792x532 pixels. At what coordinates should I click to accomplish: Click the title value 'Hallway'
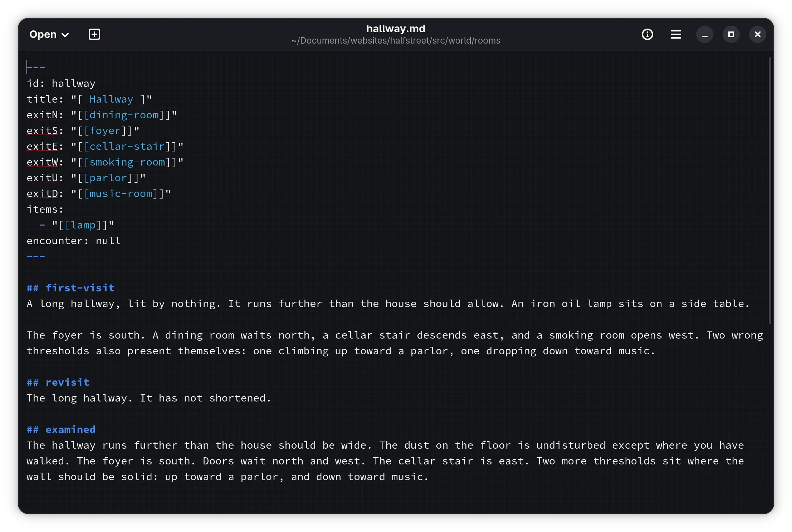click(x=111, y=99)
